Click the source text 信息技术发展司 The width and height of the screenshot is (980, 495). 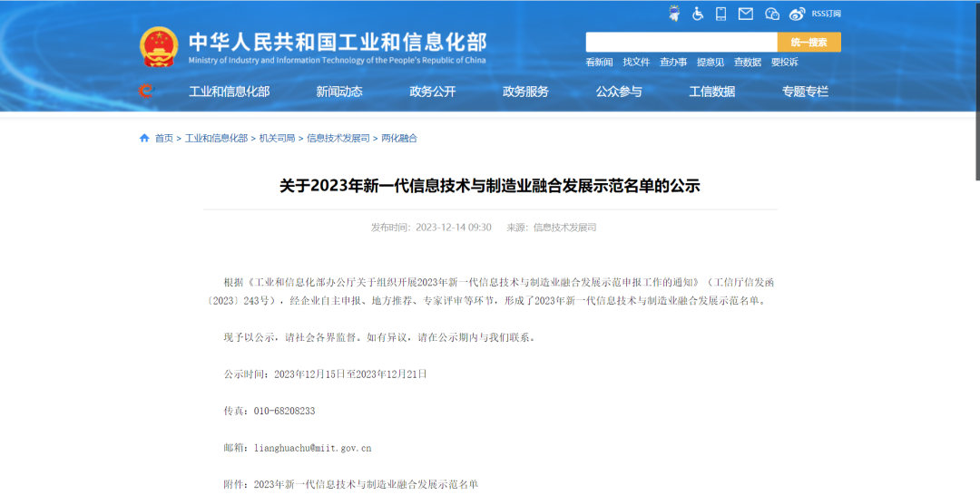tap(564, 228)
